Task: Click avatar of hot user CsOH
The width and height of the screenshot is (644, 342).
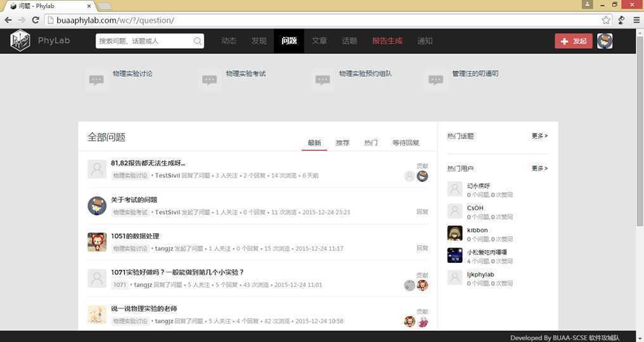Action: click(x=454, y=211)
